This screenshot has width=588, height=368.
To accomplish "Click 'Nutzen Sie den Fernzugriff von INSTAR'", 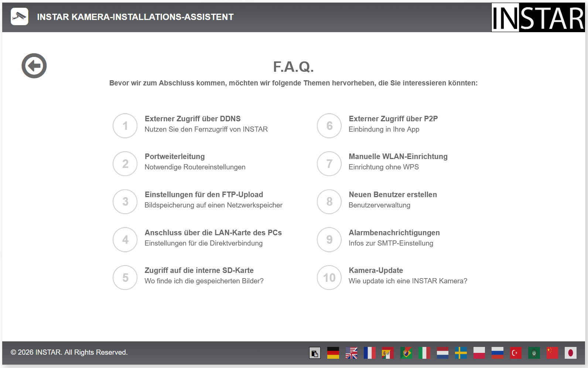I will (206, 129).
